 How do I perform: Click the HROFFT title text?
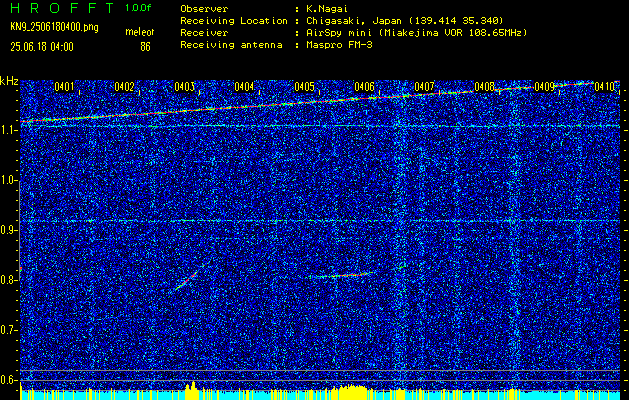(63, 9)
